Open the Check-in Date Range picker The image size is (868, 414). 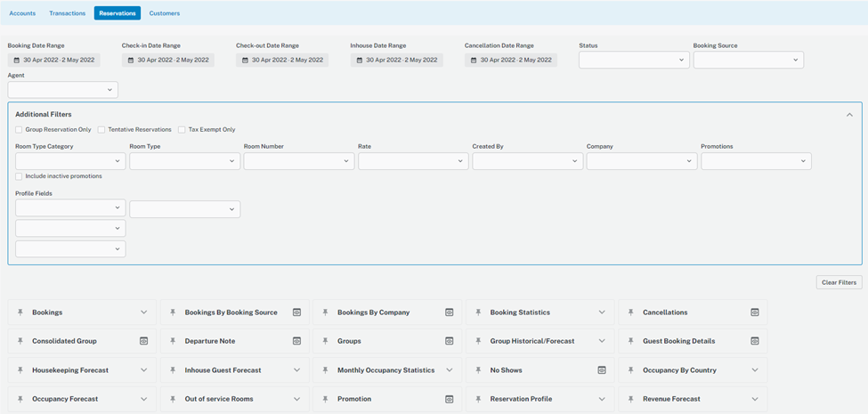[168, 60]
